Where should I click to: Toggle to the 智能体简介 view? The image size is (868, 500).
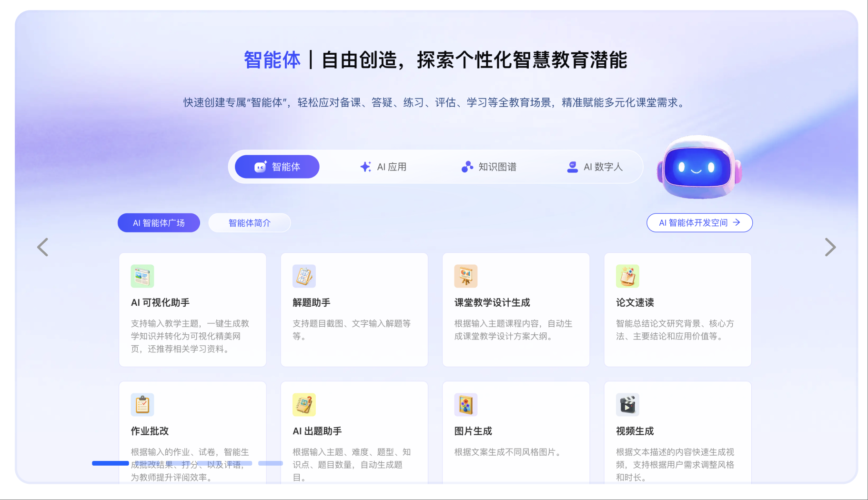point(250,223)
